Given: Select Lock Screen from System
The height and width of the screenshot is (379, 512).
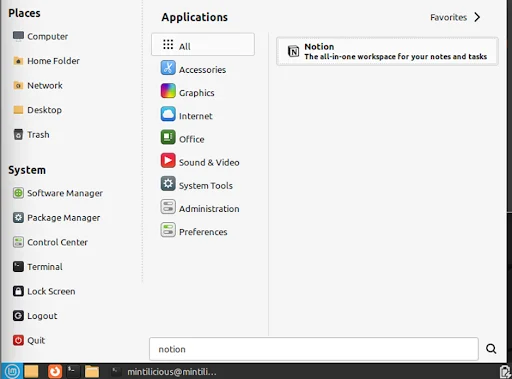Looking at the screenshot, I should 44,291.
